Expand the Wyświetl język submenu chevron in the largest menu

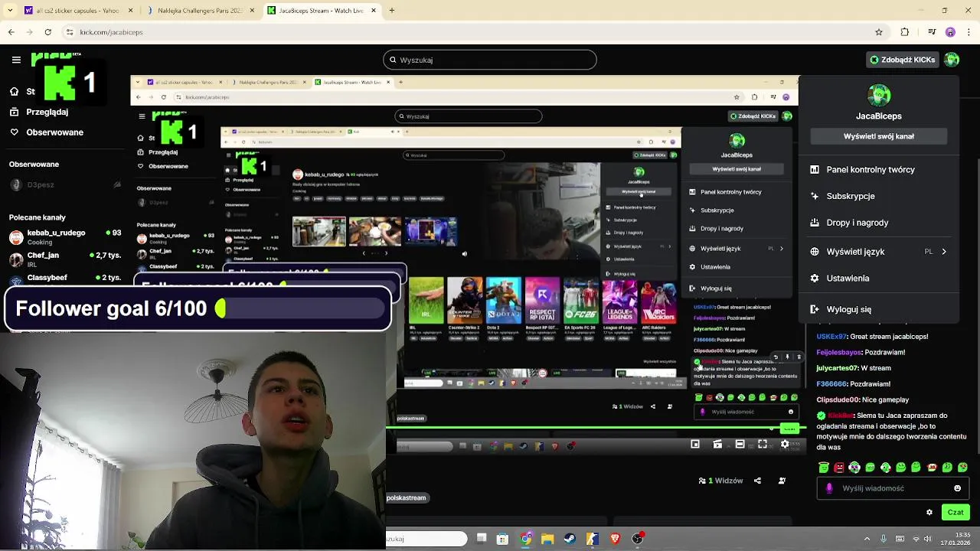point(943,252)
